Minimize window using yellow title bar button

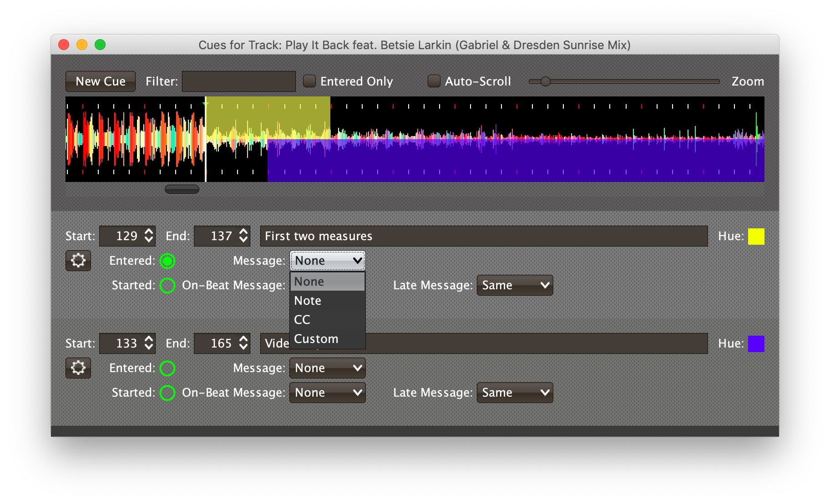(82, 45)
